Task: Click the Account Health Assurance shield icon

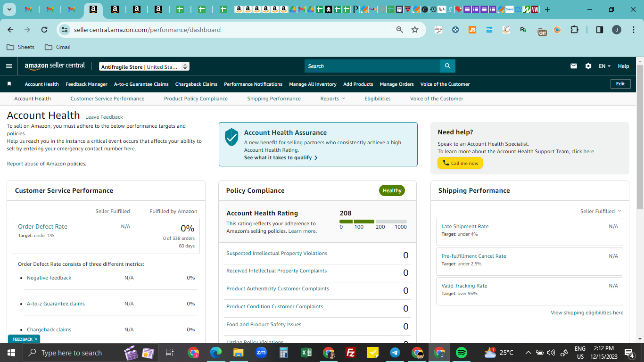Action: tap(231, 137)
